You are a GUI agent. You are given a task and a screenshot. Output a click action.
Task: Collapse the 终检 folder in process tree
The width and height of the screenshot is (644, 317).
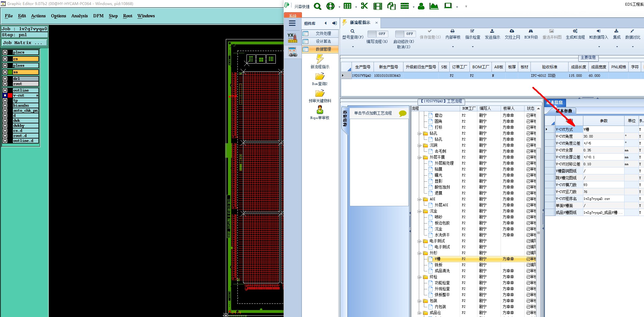[419, 277]
